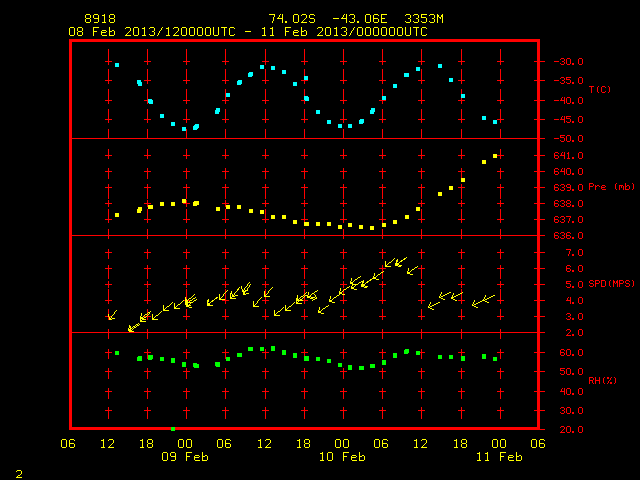Click the 20.0 humidity tick label

click(571, 429)
